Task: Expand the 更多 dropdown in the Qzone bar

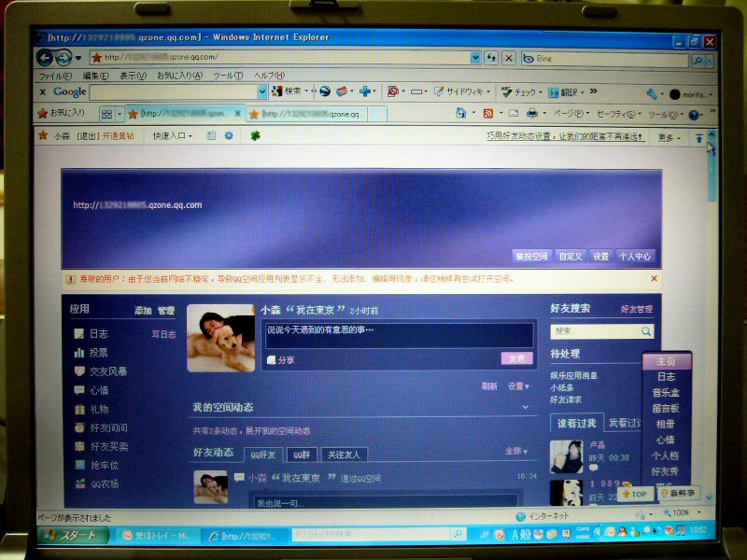Action: click(669, 137)
